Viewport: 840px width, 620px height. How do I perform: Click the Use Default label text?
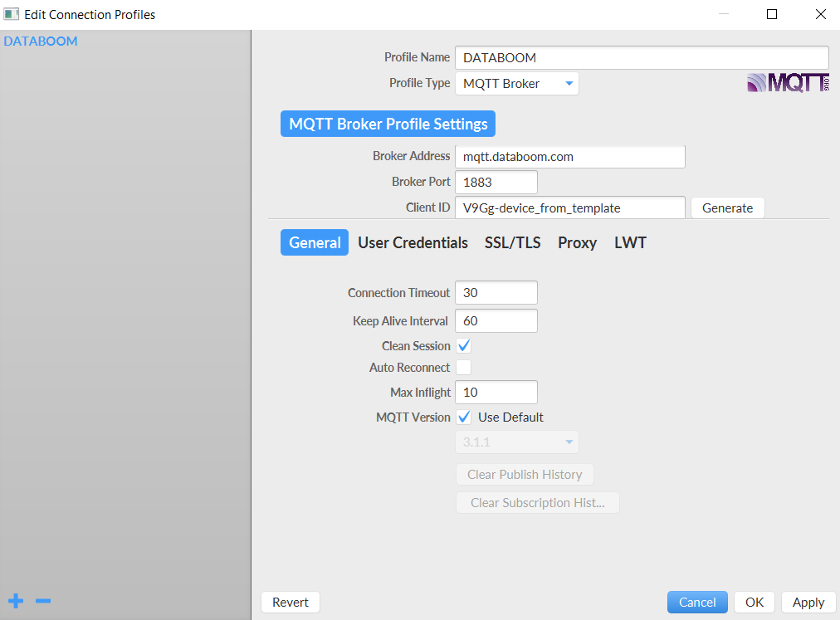510,417
